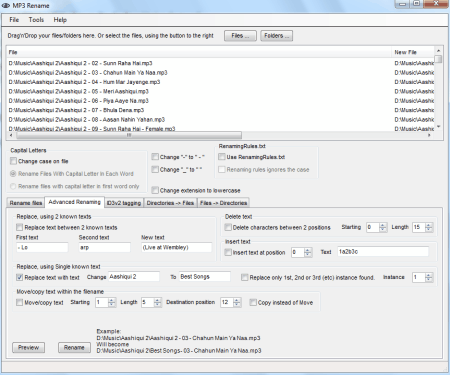Viewport: 450px width, 375px height.
Task: Select the 07 - Bhula Dena.mp3 row
Action: pyautogui.click(x=221, y=110)
